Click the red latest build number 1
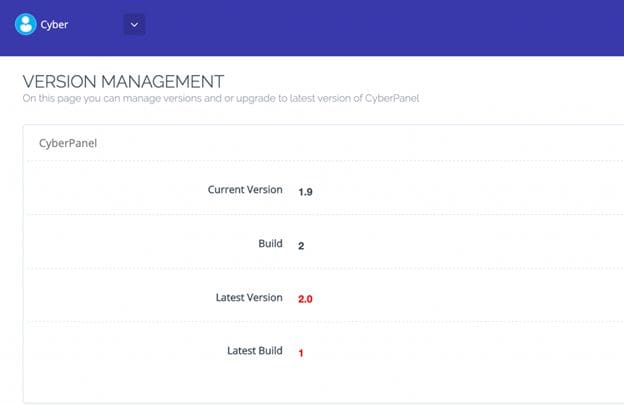This screenshot has height=405, width=624. (x=301, y=352)
